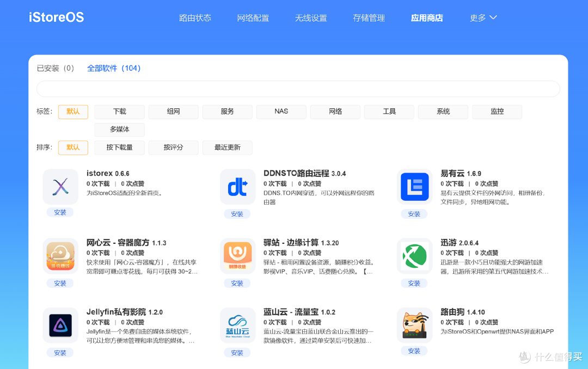
Task: Open the Jellyfin私有影院 app icon
Action: (60, 324)
